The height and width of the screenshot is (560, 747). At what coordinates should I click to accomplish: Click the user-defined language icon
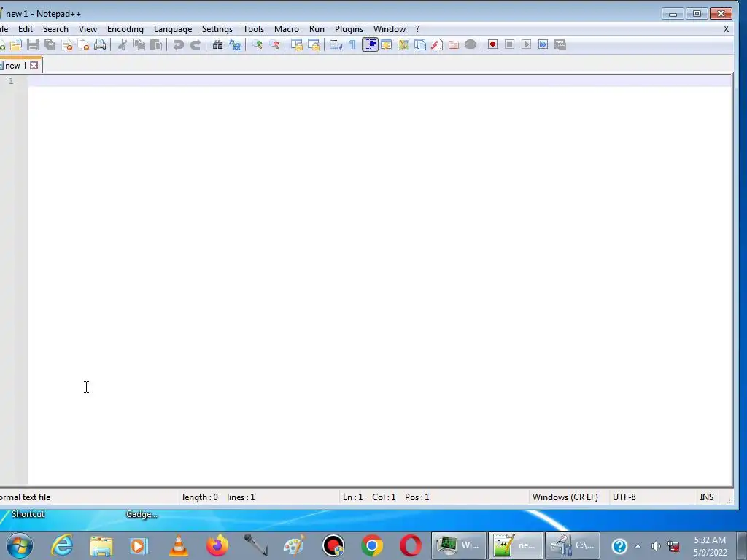[x=387, y=44]
